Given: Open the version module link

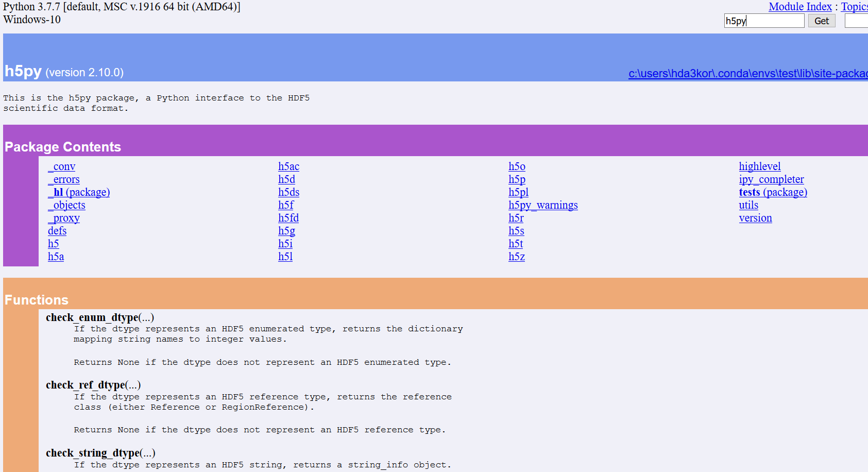Looking at the screenshot, I should (x=755, y=218).
